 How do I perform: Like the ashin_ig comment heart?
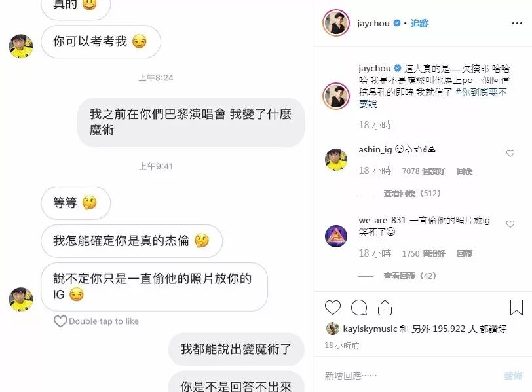coord(510,154)
